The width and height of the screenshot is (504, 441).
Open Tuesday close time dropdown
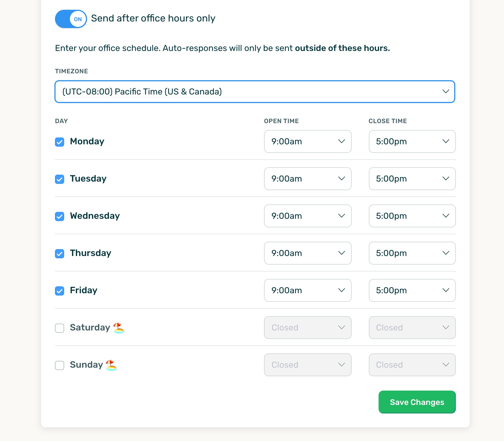(x=412, y=179)
